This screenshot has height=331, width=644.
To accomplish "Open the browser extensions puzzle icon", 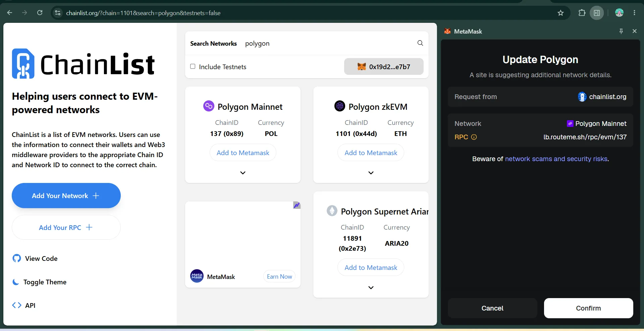I will (582, 13).
